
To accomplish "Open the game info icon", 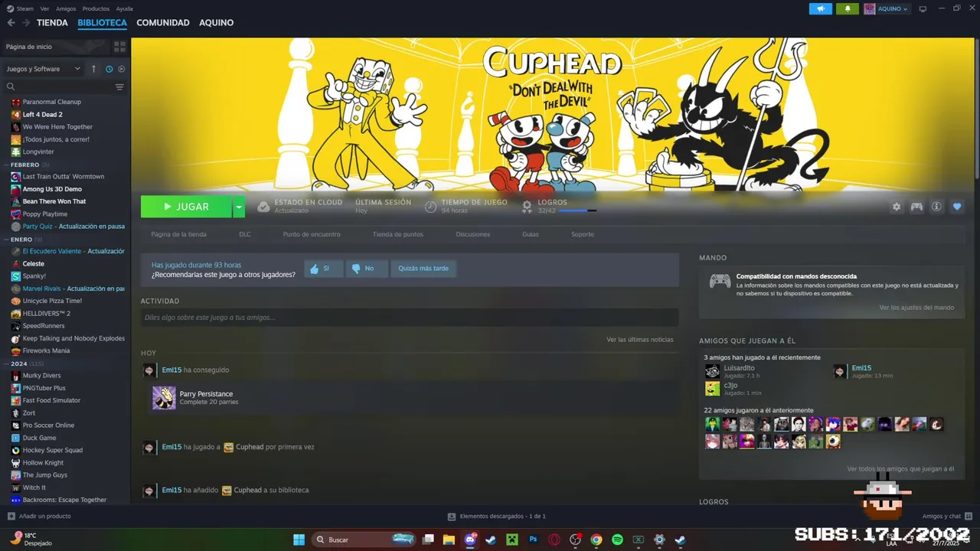I will point(936,207).
